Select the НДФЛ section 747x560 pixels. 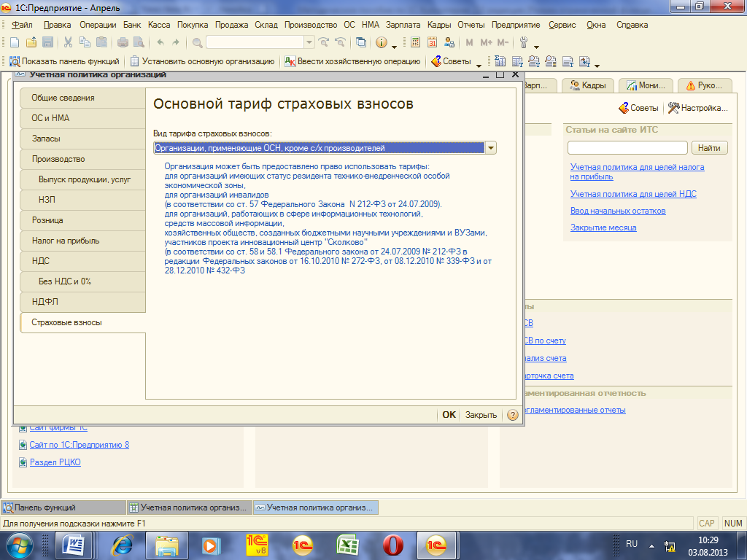[x=82, y=302]
